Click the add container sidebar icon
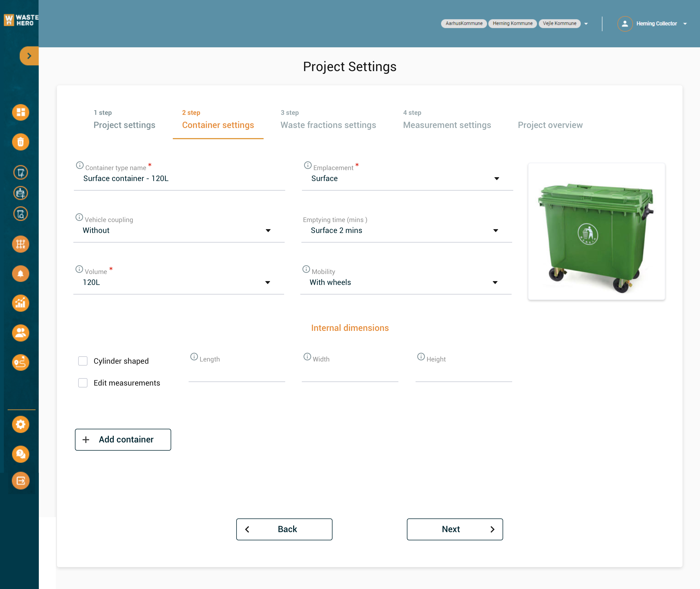Image resolution: width=700 pixels, height=589 pixels. (20, 173)
